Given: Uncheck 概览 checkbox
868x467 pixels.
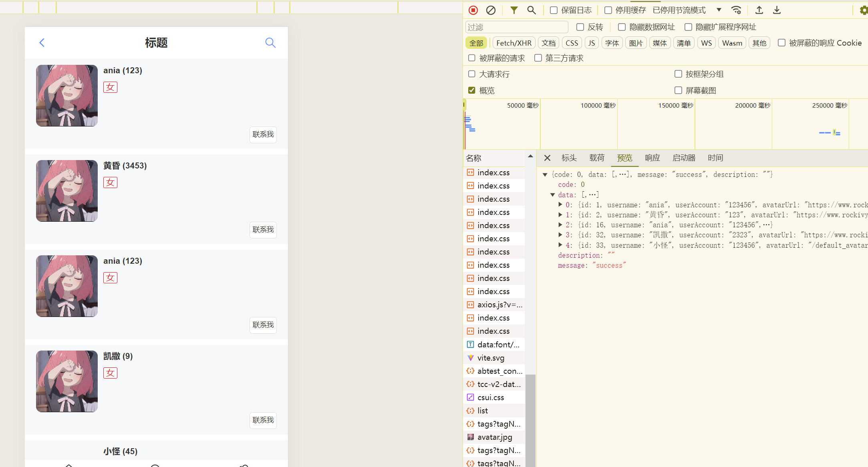Looking at the screenshot, I should click(472, 90).
